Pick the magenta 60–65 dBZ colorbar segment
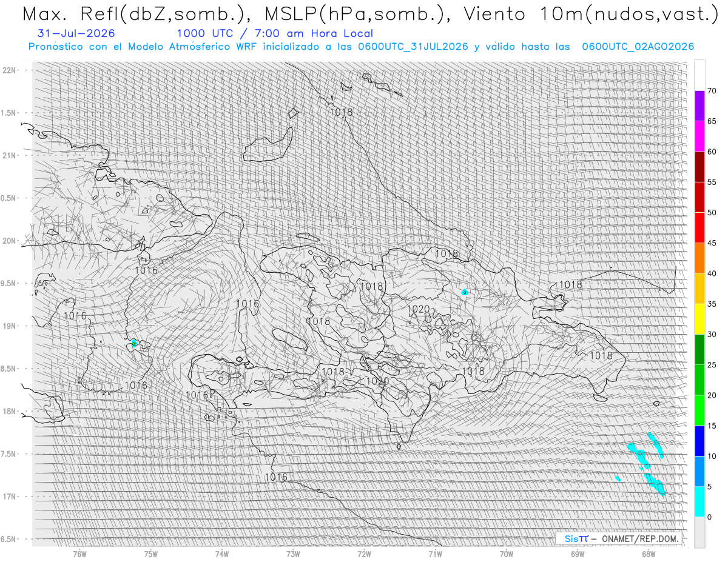Screen dimensions: 728x562 699,136
